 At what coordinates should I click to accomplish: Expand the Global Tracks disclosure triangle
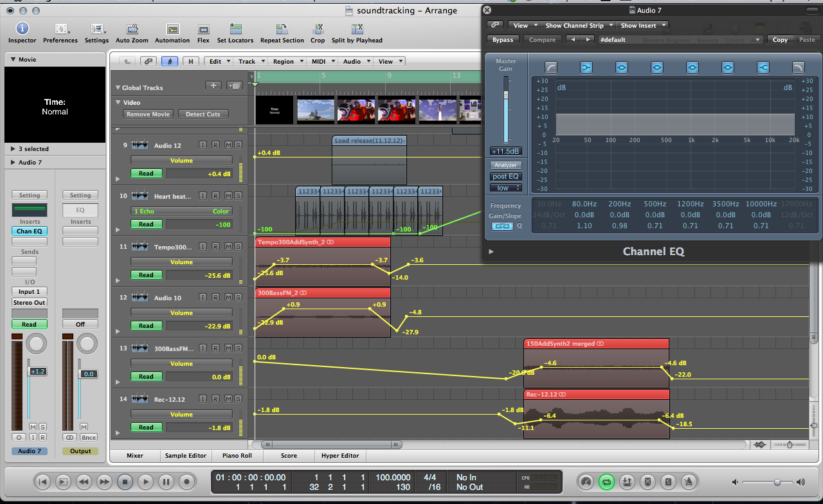118,88
